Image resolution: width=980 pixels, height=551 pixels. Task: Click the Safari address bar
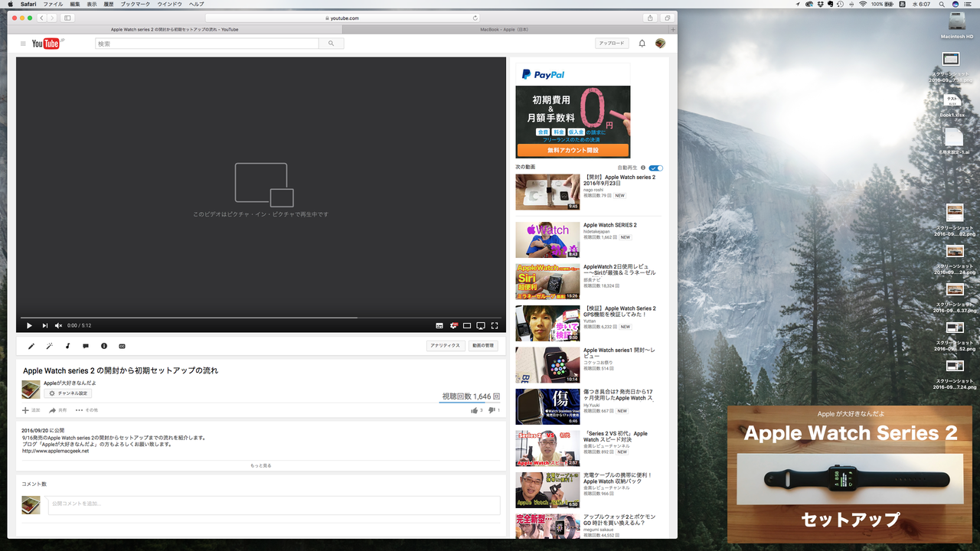[343, 18]
